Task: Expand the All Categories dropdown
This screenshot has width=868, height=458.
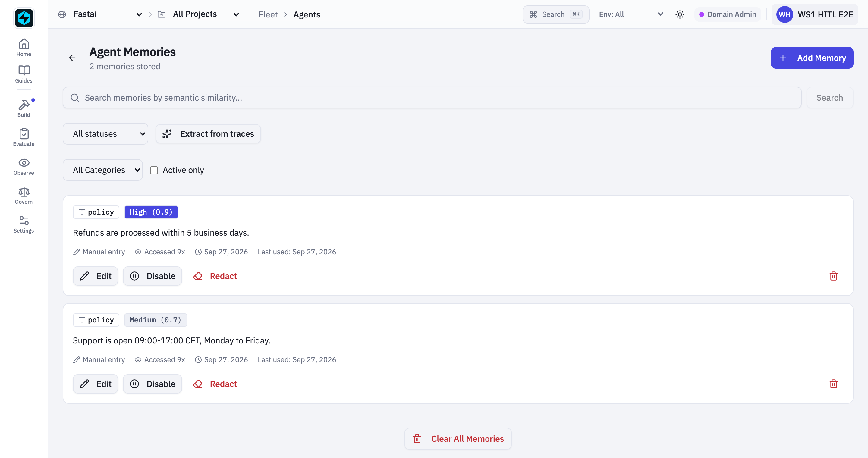Action: [103, 170]
